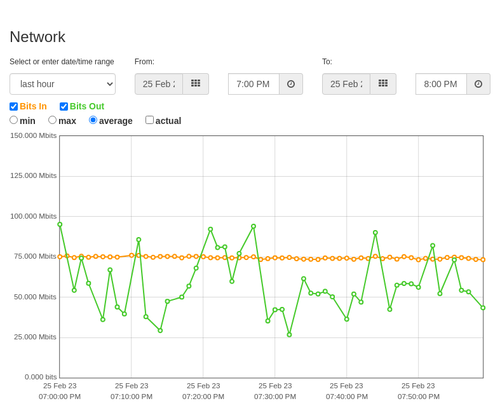Click the 07:30:00 PM time axis label

[x=275, y=397]
